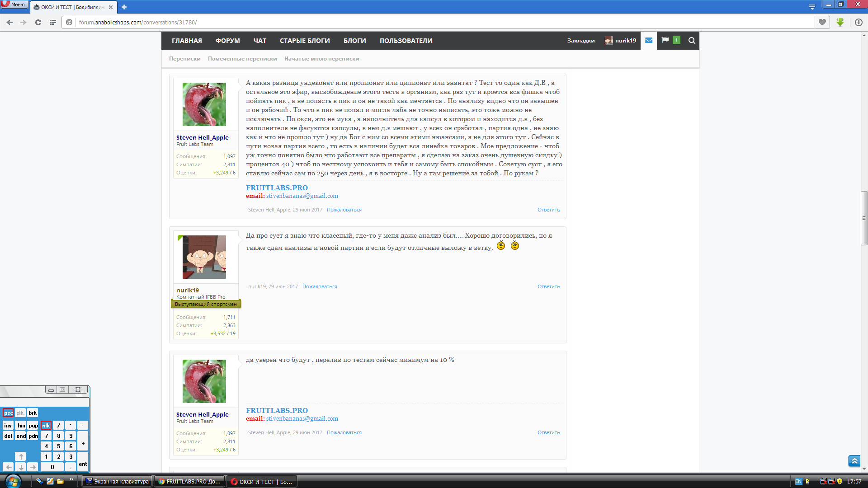The image size is (868, 488).
Task: Click the first FRUITLABS.PRO link
Action: point(277,188)
